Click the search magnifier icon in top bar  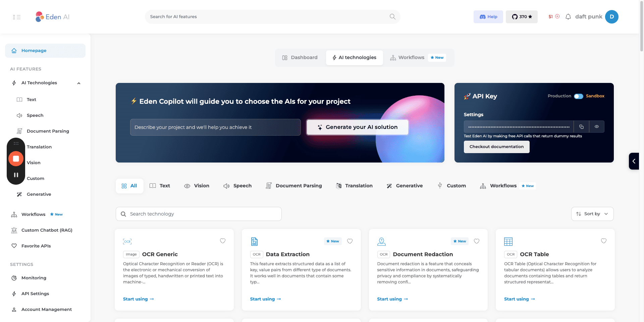(x=392, y=16)
